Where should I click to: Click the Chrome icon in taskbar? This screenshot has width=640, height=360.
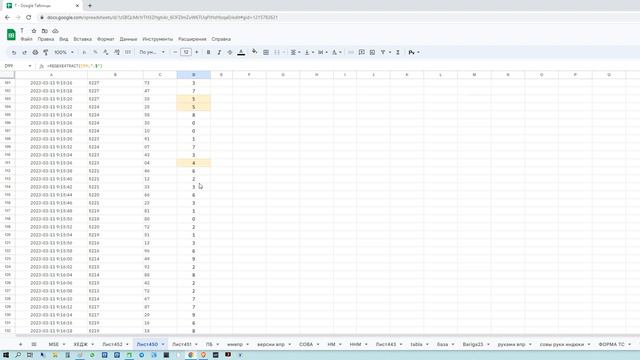click(191, 355)
